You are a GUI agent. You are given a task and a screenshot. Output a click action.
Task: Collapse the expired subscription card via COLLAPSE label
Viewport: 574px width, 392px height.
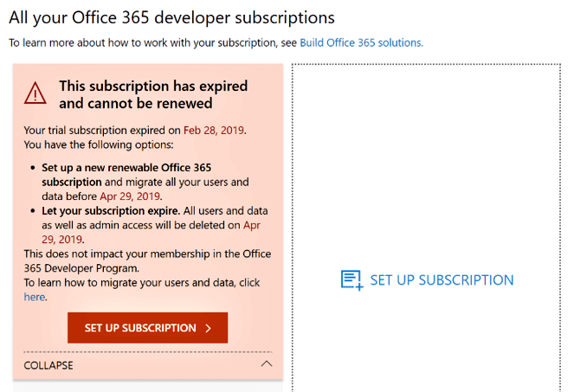coord(48,365)
